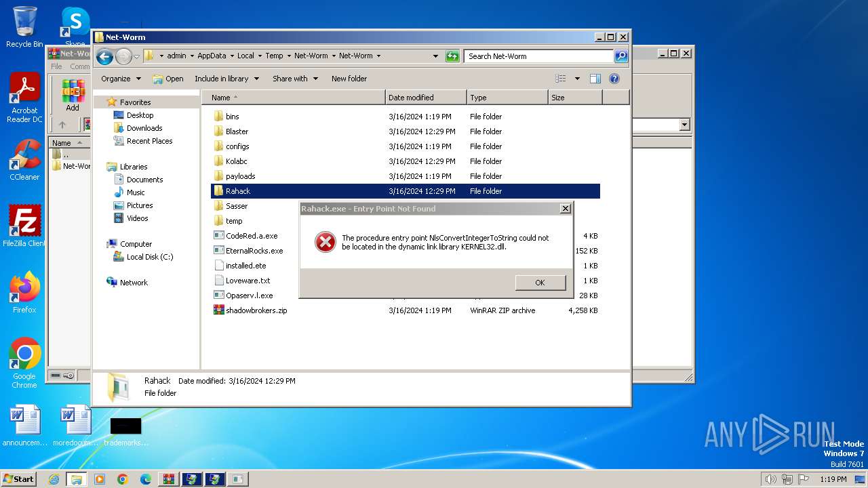Expand the address bar history dropdown
The image size is (868, 488).
435,56
